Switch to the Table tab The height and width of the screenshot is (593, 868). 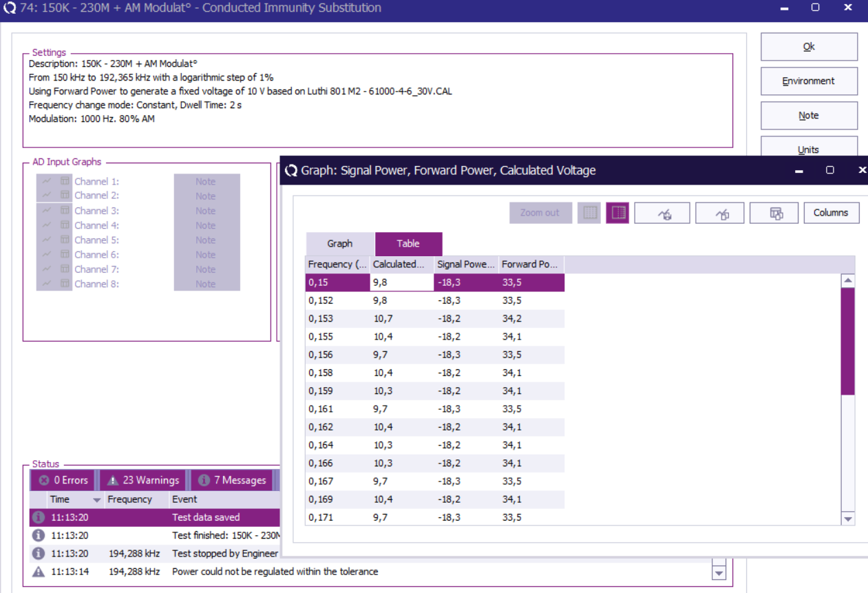(408, 244)
